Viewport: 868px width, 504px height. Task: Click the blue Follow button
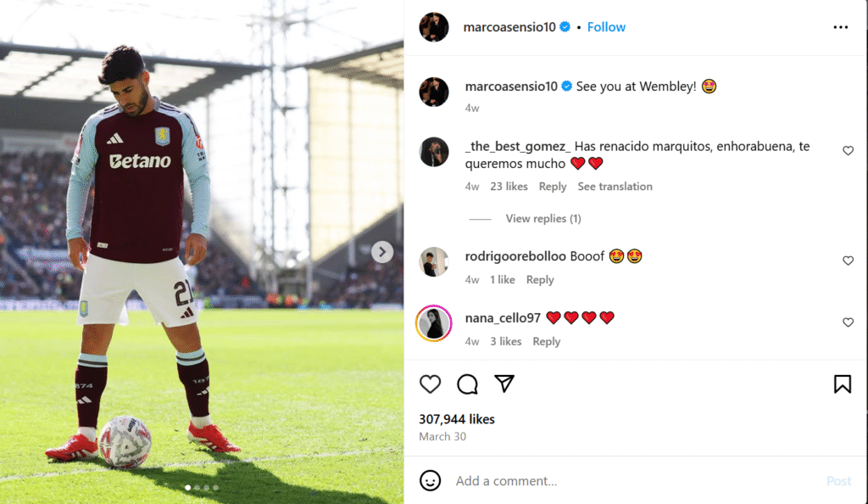606,26
